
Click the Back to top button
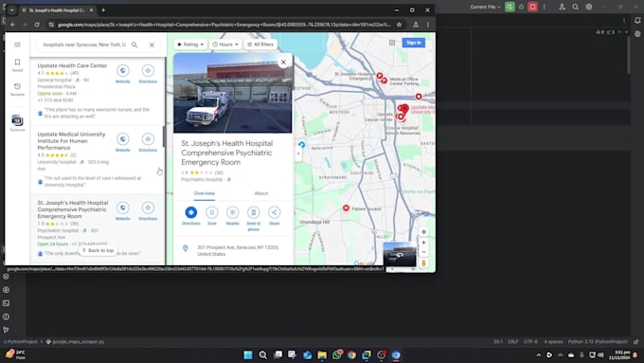pyautogui.click(x=98, y=250)
